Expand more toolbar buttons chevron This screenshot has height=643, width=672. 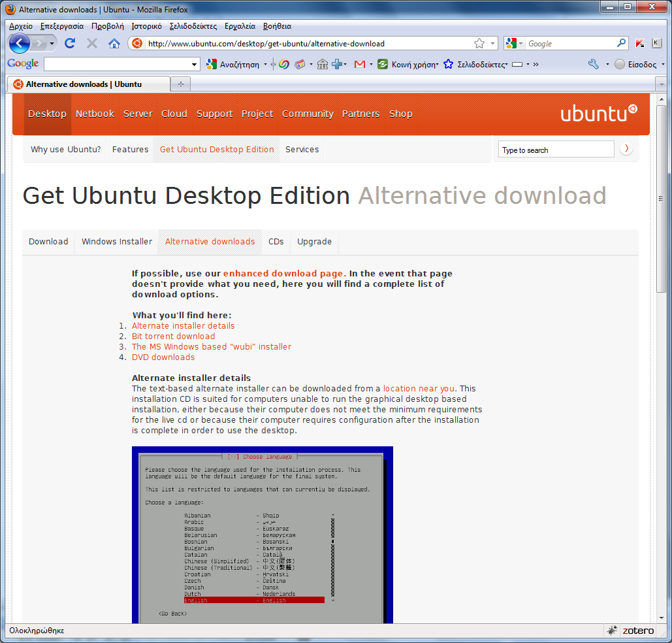click(x=536, y=64)
